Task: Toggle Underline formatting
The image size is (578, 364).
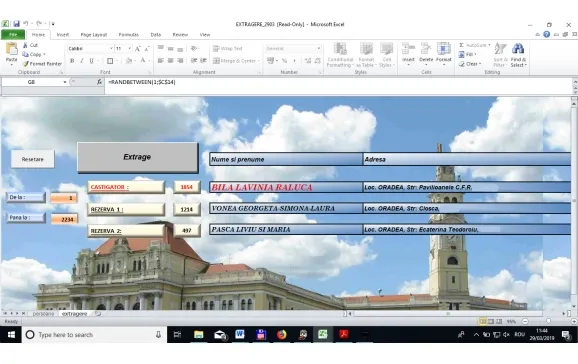Action: [91, 60]
